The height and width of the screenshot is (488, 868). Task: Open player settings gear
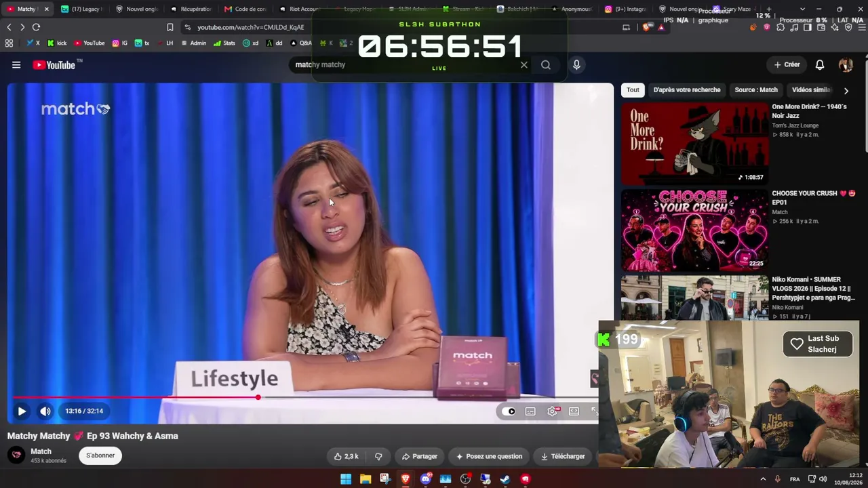tap(553, 411)
